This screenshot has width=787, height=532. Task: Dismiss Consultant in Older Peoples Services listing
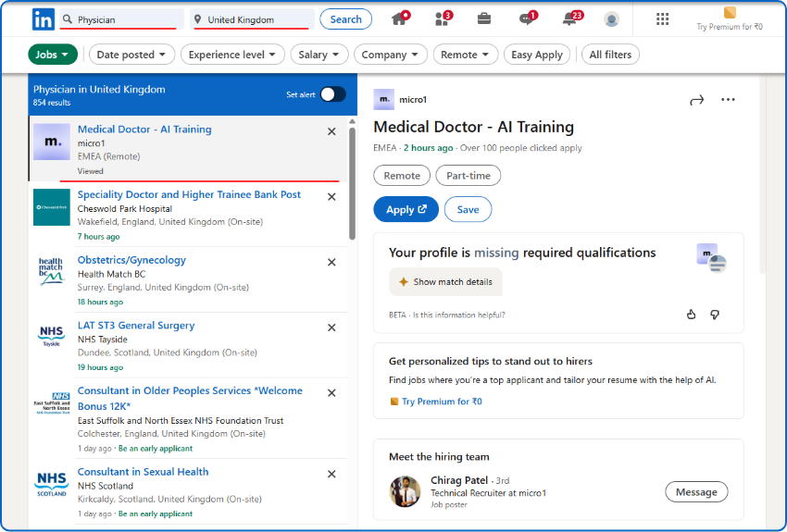tap(331, 393)
